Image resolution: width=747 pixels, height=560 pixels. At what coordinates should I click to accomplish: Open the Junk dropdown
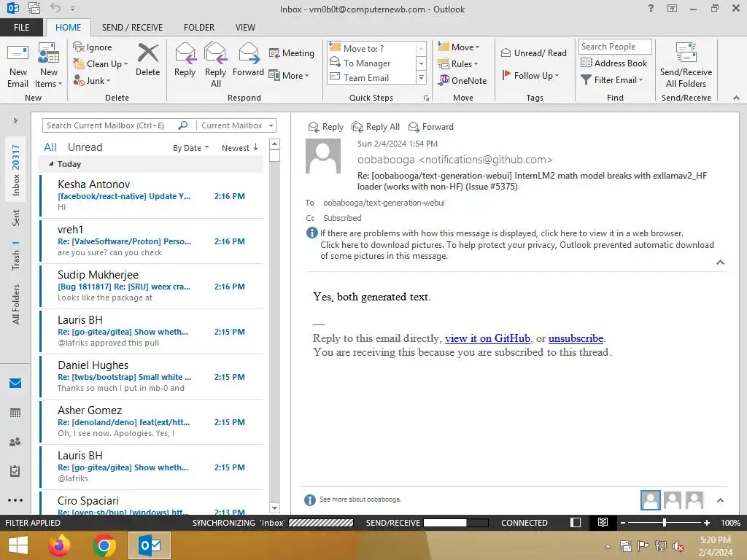[91, 80]
